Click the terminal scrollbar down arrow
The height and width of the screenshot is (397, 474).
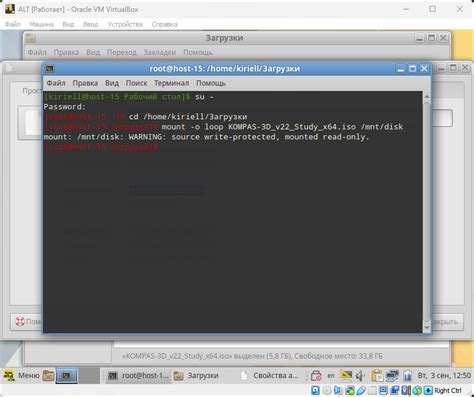point(427,328)
